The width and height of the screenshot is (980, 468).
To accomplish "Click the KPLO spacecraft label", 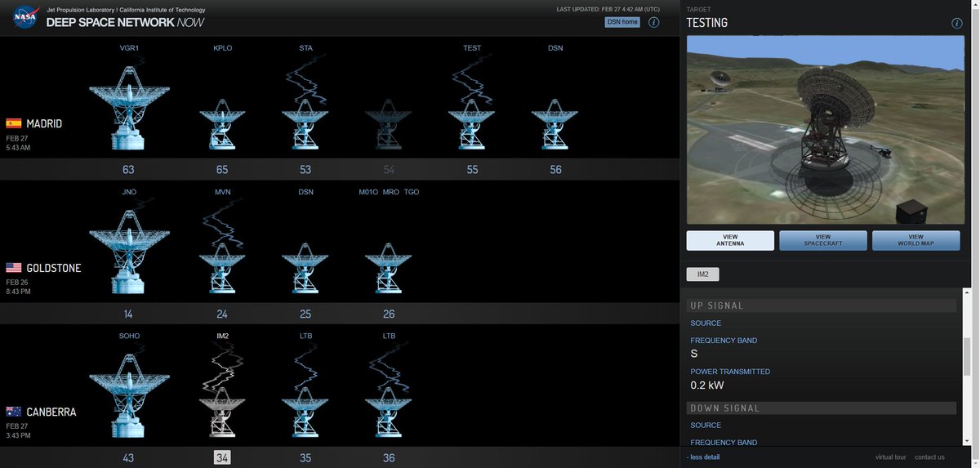I will click(222, 48).
